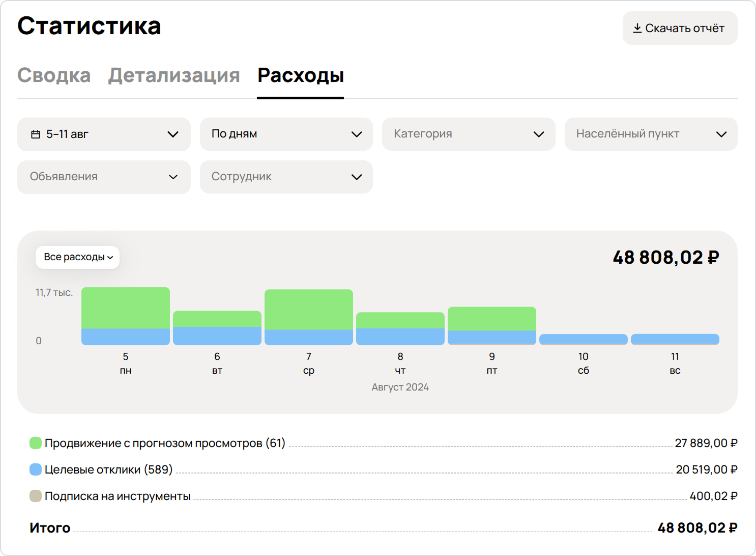Click the chevron arrow in Категория filter
This screenshot has width=756, height=556.
click(538, 134)
